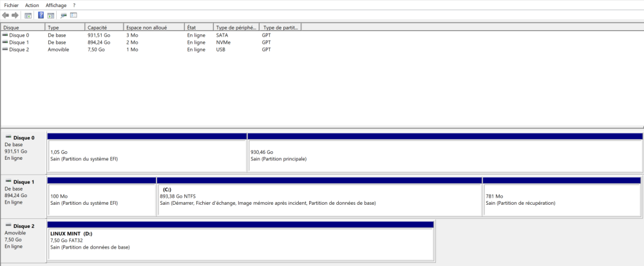Click the Forward arrow toolbar icon

click(x=15, y=15)
